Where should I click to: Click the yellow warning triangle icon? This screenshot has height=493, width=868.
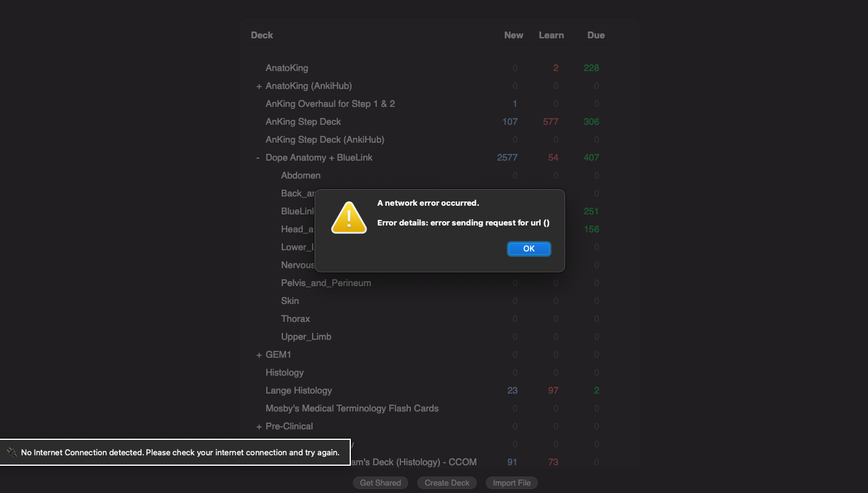tap(349, 218)
